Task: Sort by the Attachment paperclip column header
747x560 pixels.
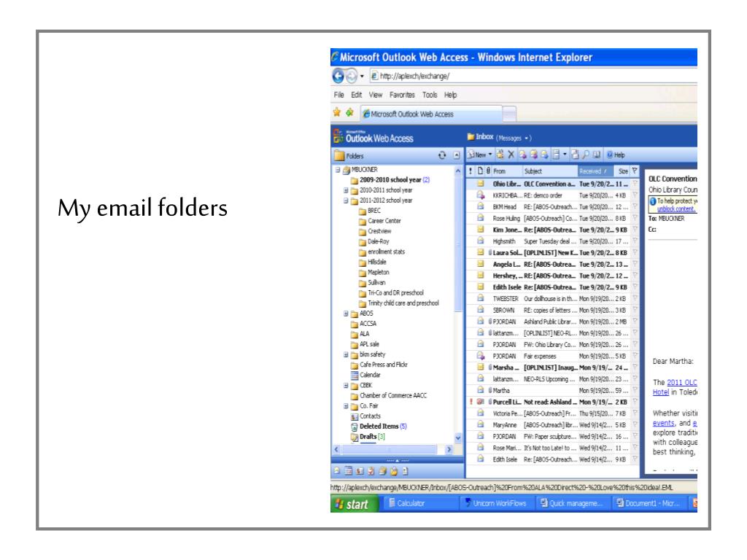Action: (488, 171)
